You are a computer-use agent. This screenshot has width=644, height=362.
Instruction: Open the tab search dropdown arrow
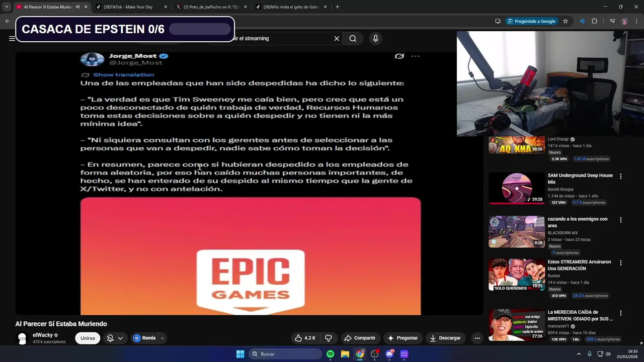(x=7, y=7)
